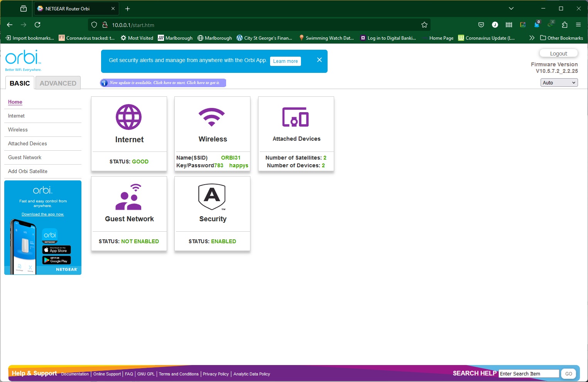Open Wireless in the left sidebar
This screenshot has width=588, height=382.
18,130
